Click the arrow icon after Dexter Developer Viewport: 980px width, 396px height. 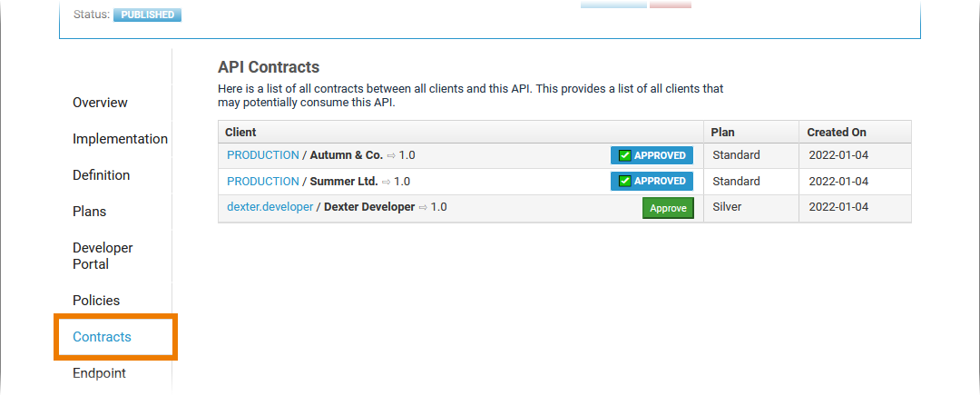422,207
